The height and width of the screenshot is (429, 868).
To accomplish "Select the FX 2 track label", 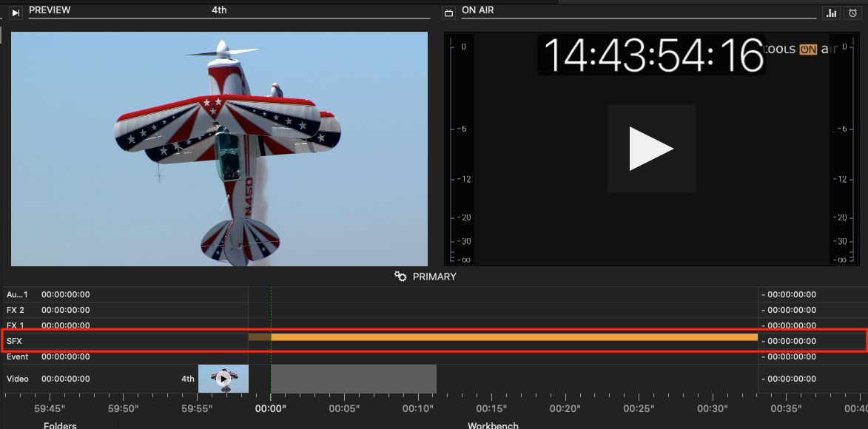I will (x=16, y=310).
